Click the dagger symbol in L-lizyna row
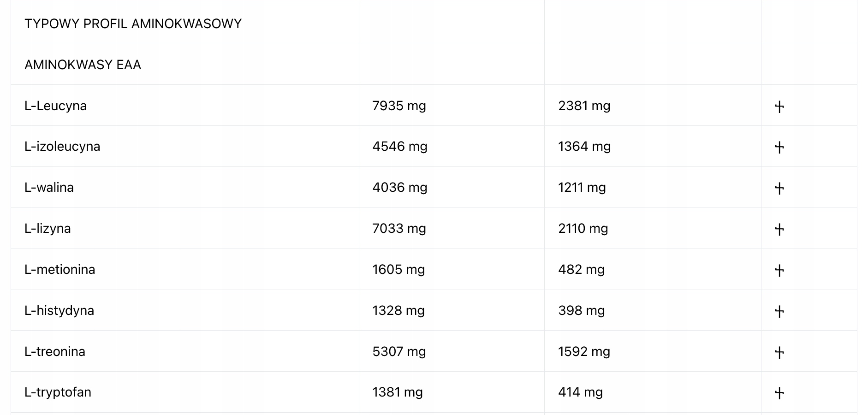 pos(779,230)
